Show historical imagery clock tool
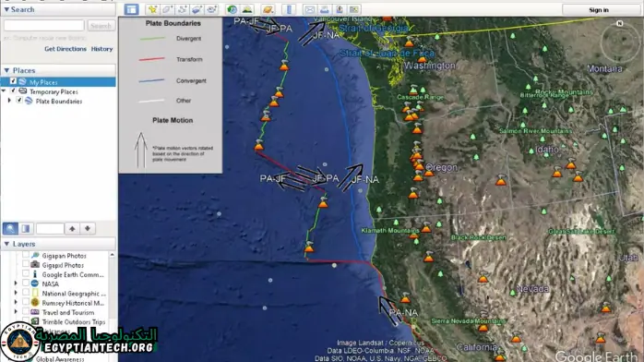 pos(233,9)
